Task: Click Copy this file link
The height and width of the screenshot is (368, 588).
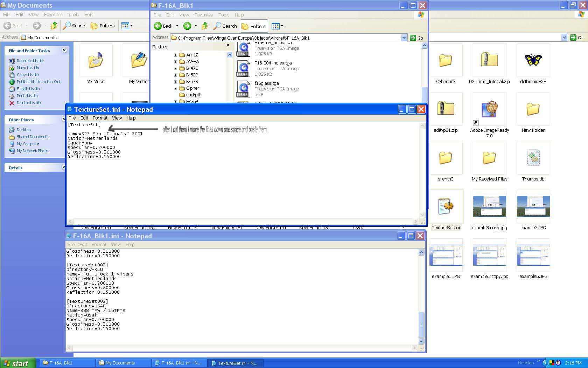Action: [28, 75]
